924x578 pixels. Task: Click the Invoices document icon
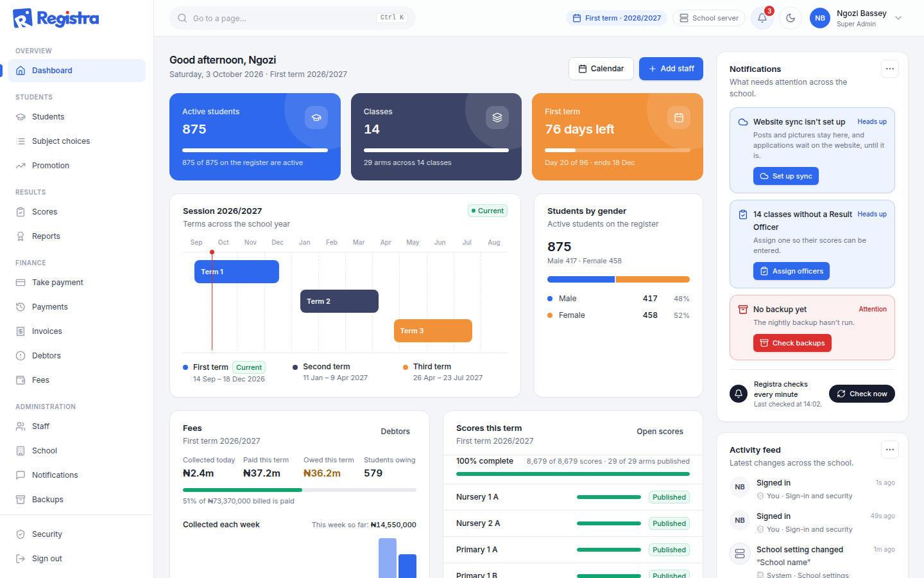[x=21, y=331]
